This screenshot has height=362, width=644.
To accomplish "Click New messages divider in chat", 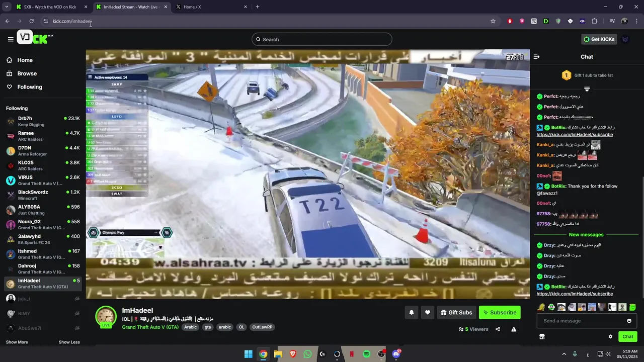I will pyautogui.click(x=586, y=235).
